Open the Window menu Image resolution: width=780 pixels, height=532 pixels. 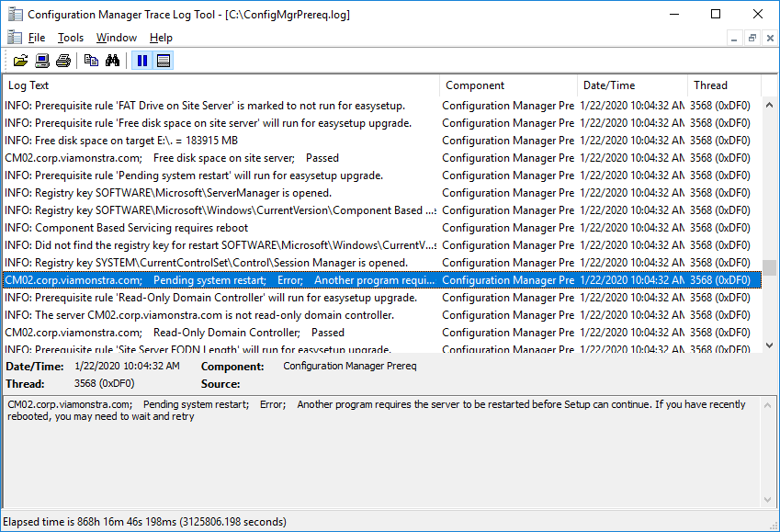click(x=117, y=38)
